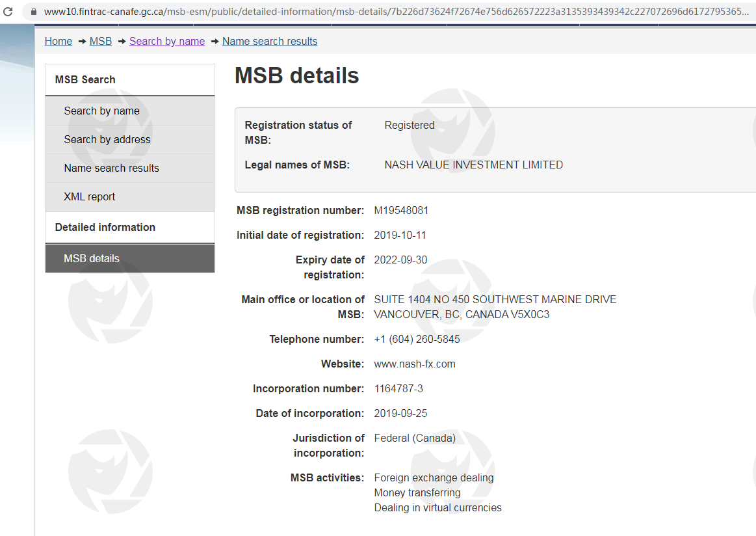Click registration number M19548081

(401, 210)
